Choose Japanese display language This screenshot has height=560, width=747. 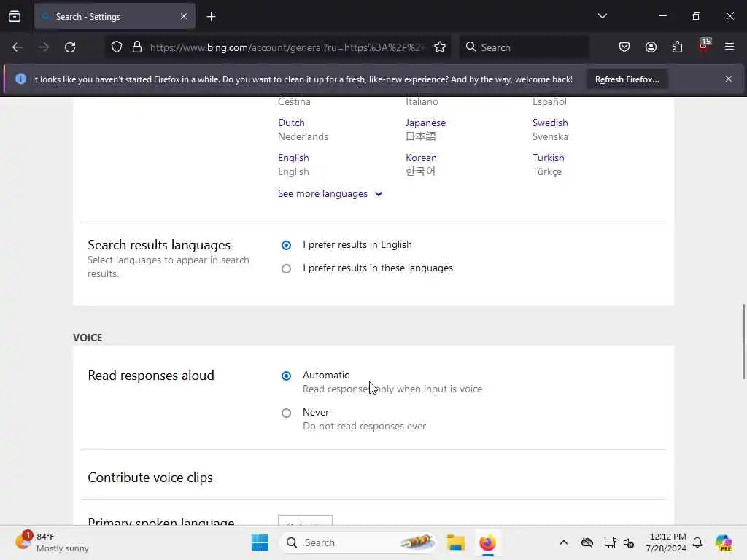coord(425,122)
